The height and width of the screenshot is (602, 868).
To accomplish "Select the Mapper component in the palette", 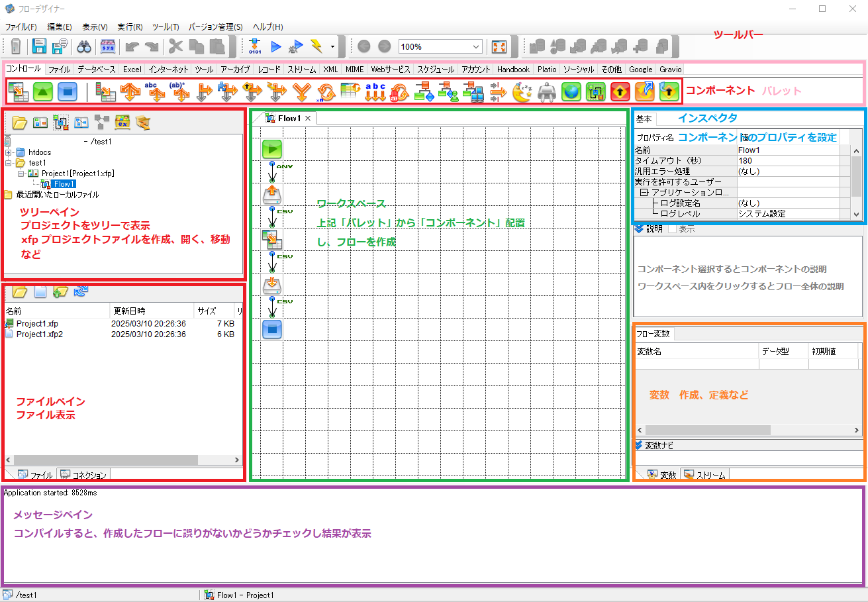I will [x=19, y=91].
